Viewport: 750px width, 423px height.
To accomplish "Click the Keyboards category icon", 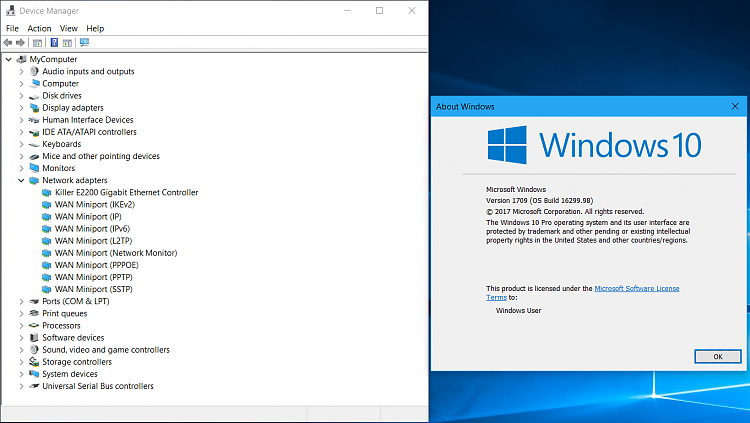I will [34, 145].
